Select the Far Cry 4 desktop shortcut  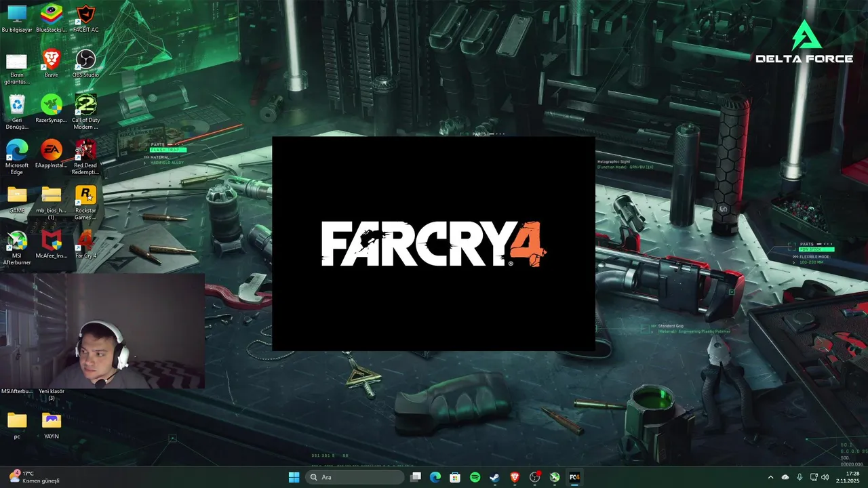[x=85, y=245]
